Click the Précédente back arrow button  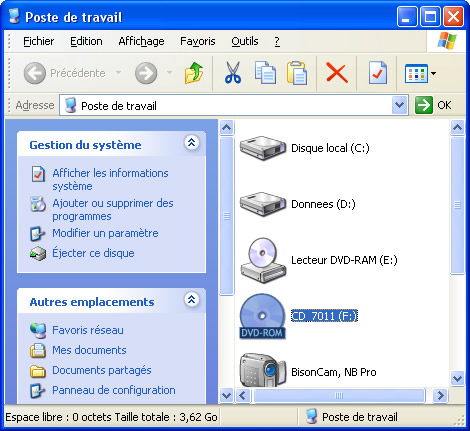tap(35, 73)
